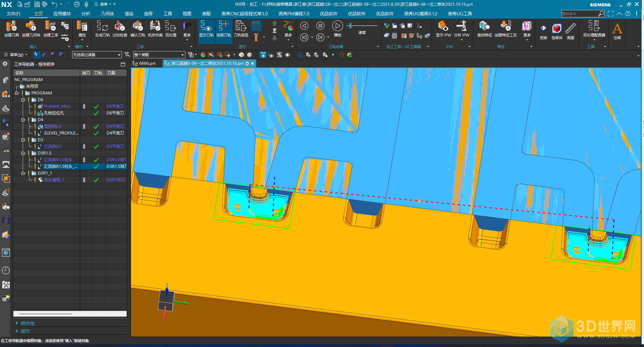Click 创建特征工艺 icon

[506, 29]
